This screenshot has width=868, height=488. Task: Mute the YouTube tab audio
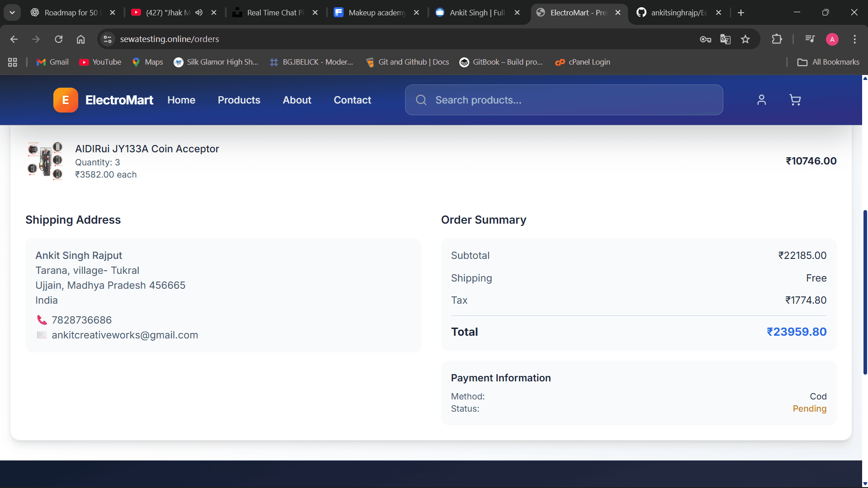tap(199, 13)
